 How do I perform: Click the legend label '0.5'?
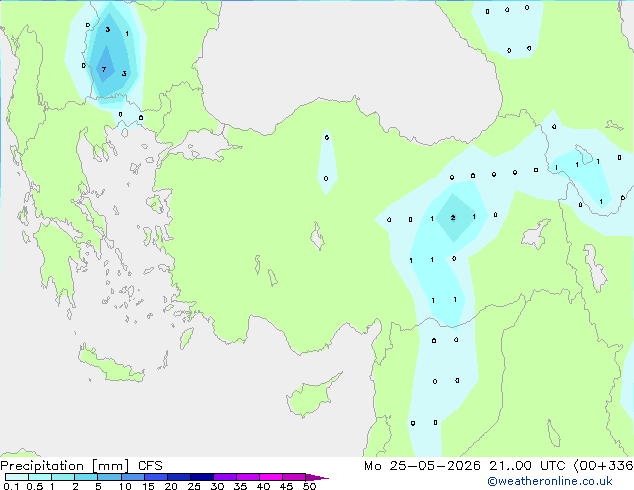(35, 486)
